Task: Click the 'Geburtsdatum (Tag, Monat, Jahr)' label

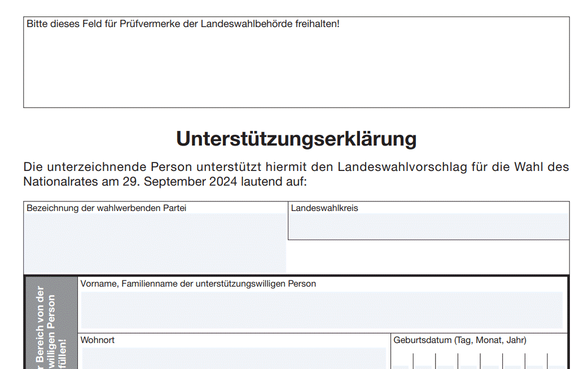Action: (460, 340)
